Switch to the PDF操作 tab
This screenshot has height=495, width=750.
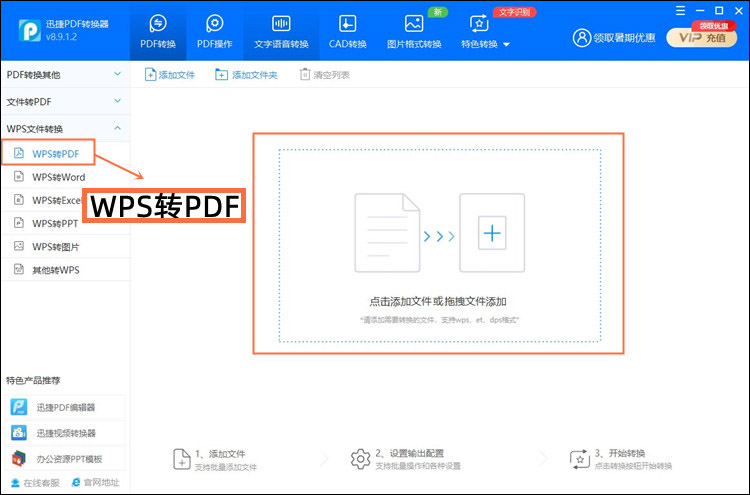coord(214,32)
